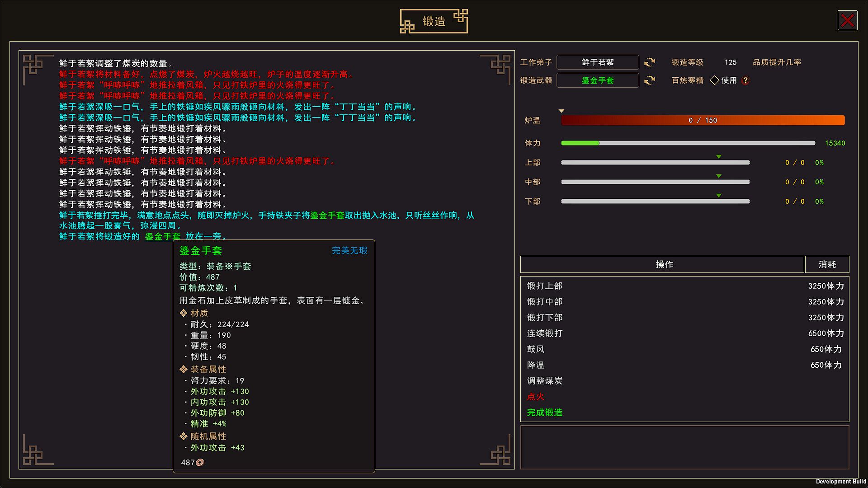Click the underlined 鎏金手套 item link in log
The height and width of the screenshot is (488, 868).
click(163, 236)
